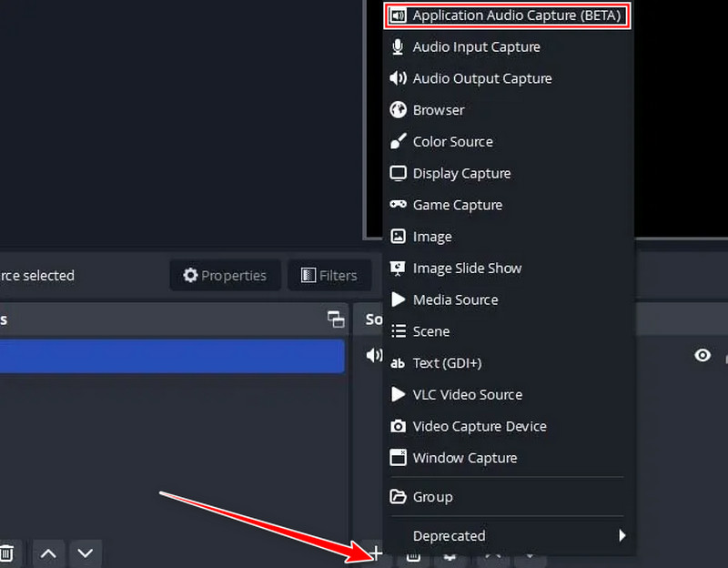Add a Media Source
728x568 pixels.
click(x=509, y=299)
